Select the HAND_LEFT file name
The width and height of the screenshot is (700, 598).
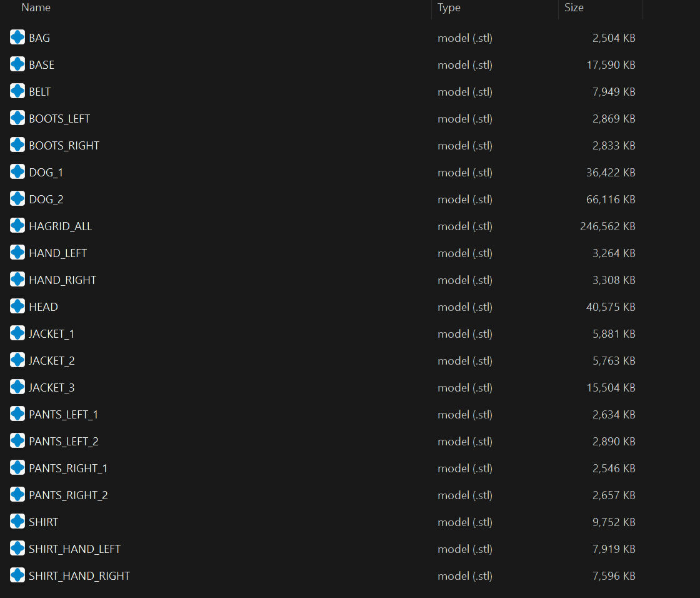click(57, 253)
